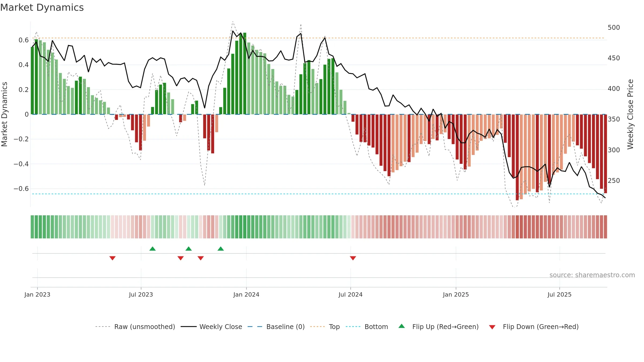Click the third green flip-up marker near Nov 2023

tap(221, 249)
